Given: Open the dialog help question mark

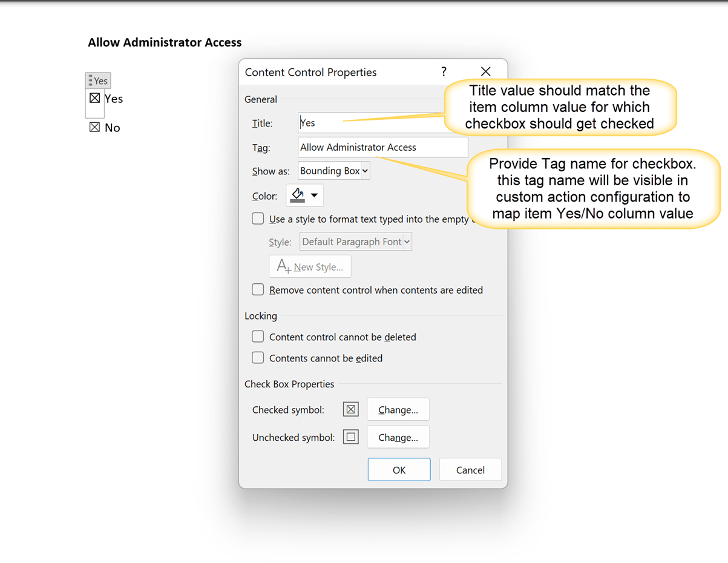Looking at the screenshot, I should click(x=444, y=71).
